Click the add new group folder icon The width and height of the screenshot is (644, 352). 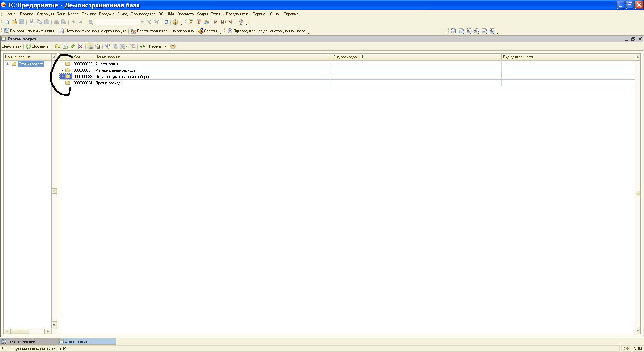coord(58,46)
